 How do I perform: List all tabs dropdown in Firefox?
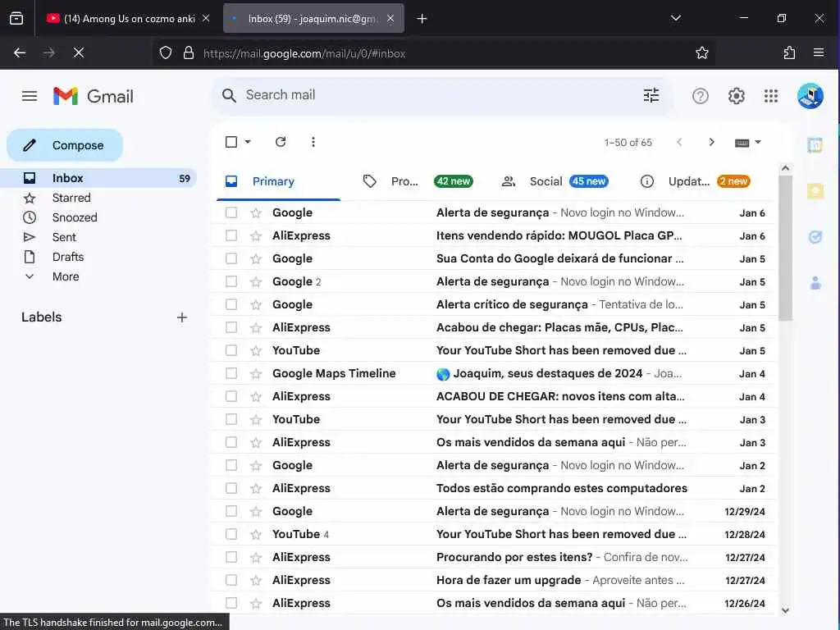click(x=676, y=18)
